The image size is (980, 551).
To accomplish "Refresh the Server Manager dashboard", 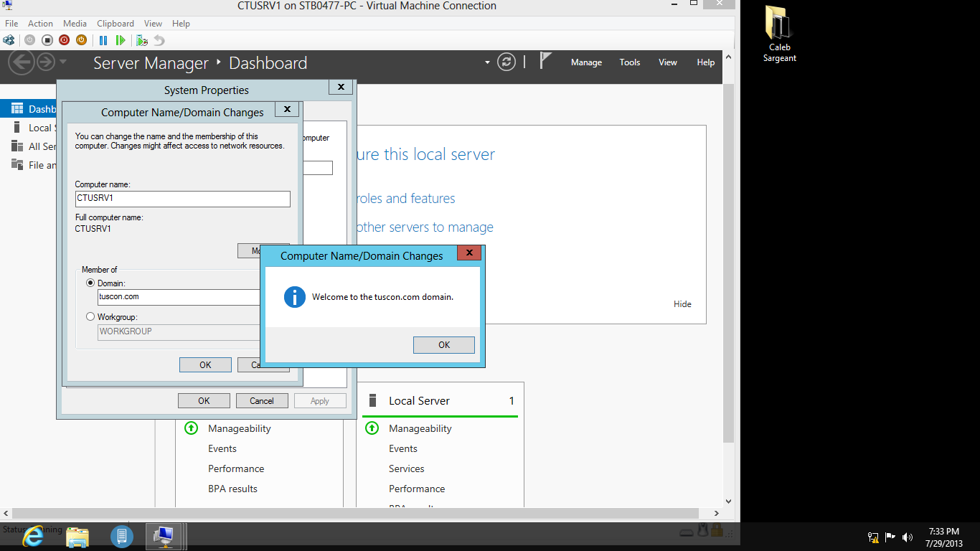I will click(x=507, y=62).
